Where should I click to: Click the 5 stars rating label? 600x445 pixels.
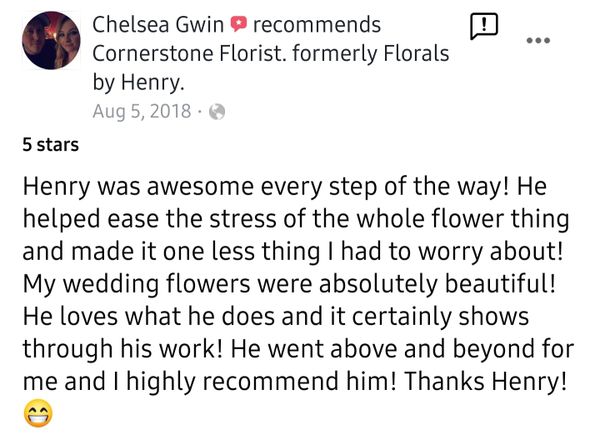click(x=50, y=145)
